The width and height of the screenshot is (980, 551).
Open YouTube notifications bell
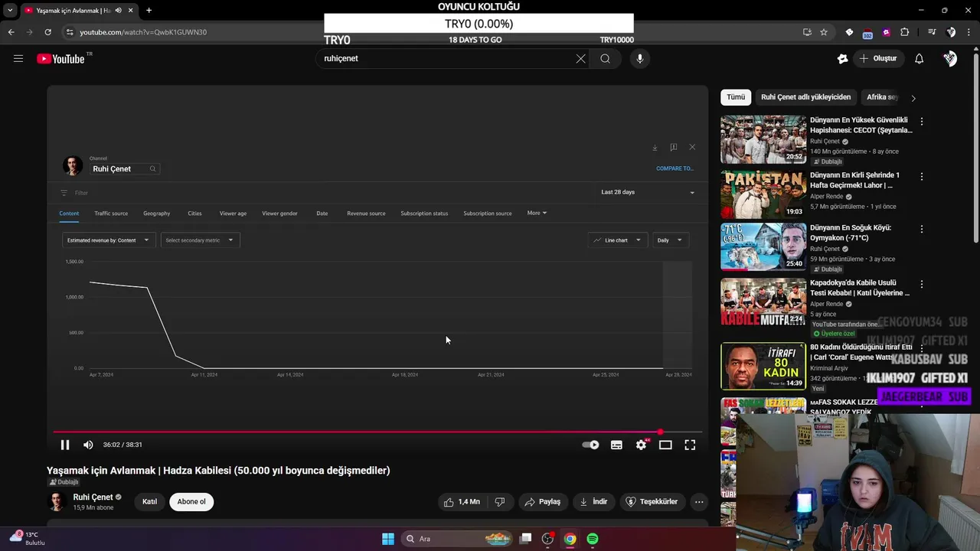tap(919, 58)
